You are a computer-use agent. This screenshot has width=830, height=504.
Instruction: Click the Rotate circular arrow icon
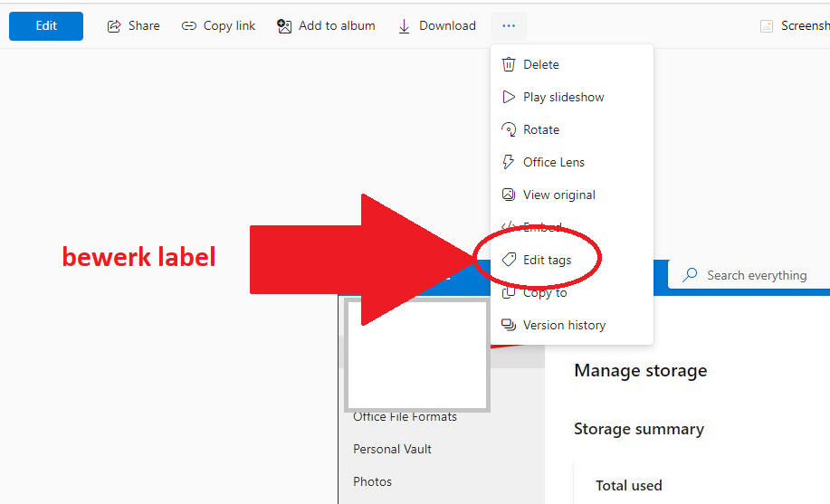click(509, 129)
